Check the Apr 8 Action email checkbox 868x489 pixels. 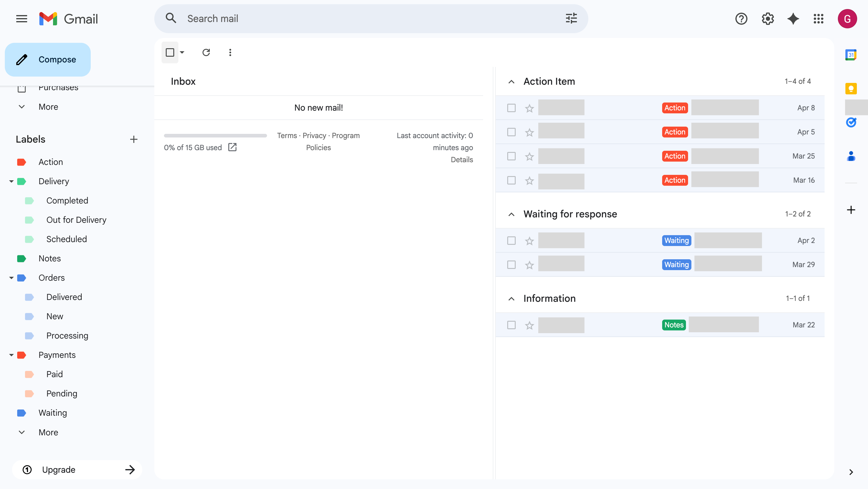point(511,108)
